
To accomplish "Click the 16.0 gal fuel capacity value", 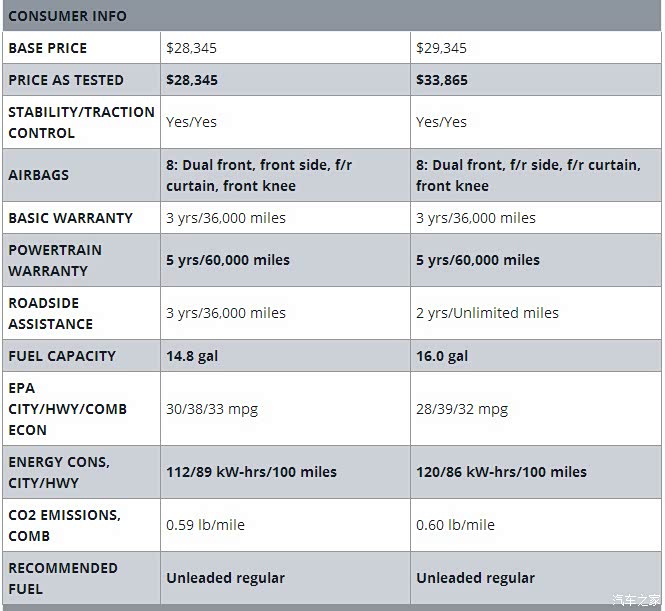I will coord(442,356).
